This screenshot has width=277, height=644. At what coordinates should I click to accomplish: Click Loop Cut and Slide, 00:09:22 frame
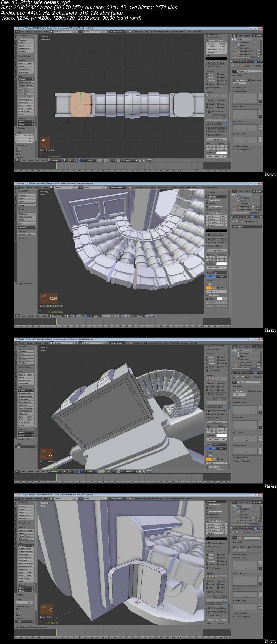point(26,563)
